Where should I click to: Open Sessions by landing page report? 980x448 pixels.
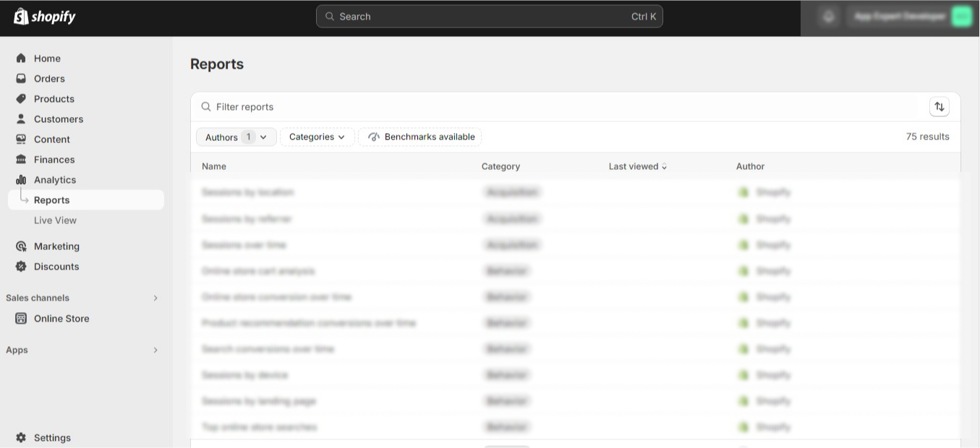(259, 400)
